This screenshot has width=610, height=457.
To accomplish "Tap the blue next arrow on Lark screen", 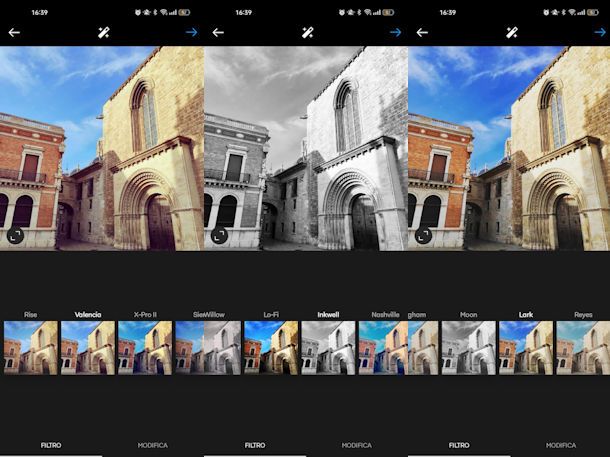I will click(x=600, y=32).
